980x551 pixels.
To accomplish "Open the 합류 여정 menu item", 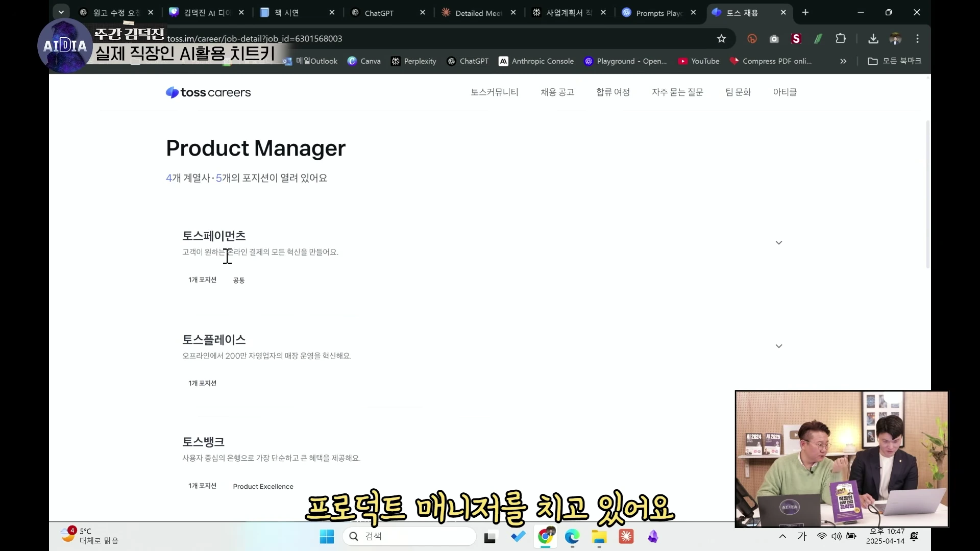I will 613,92.
